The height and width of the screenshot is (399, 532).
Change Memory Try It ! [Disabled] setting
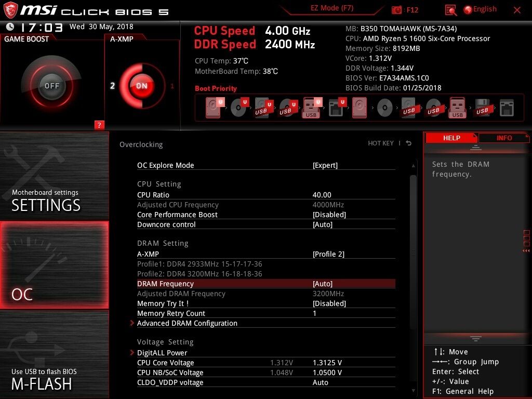tap(266, 303)
